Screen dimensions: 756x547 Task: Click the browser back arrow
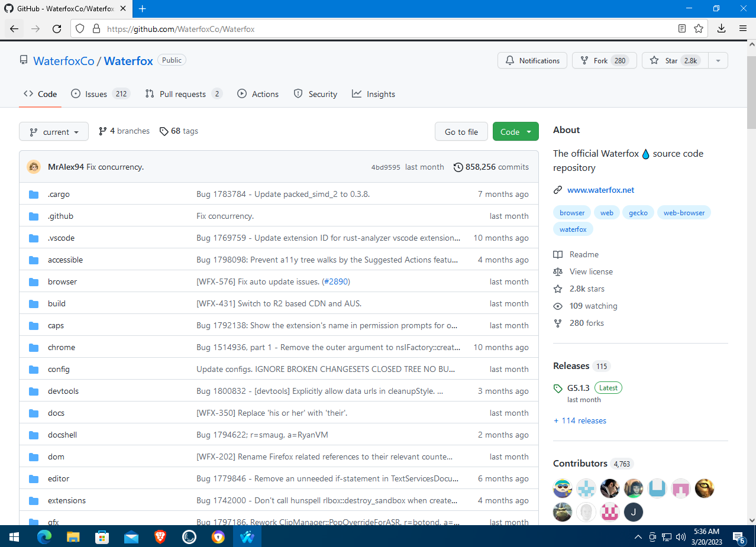[14, 28]
